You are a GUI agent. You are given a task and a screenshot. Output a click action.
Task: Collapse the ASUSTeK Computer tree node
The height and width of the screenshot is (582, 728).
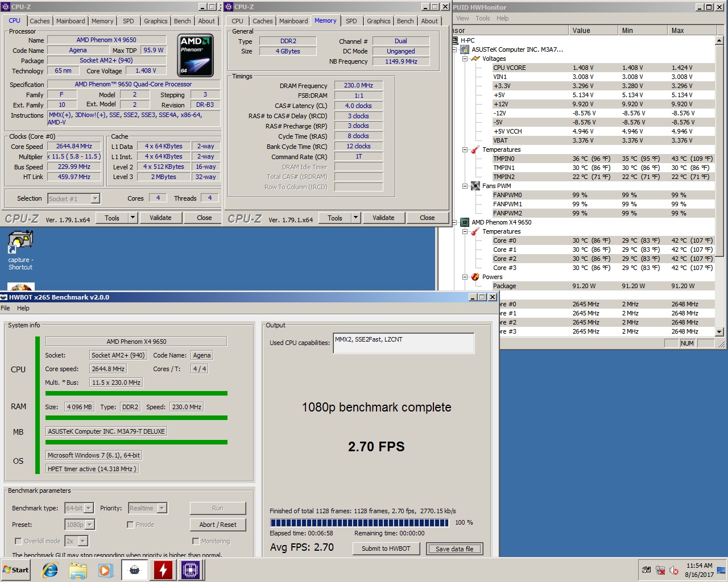454,49
